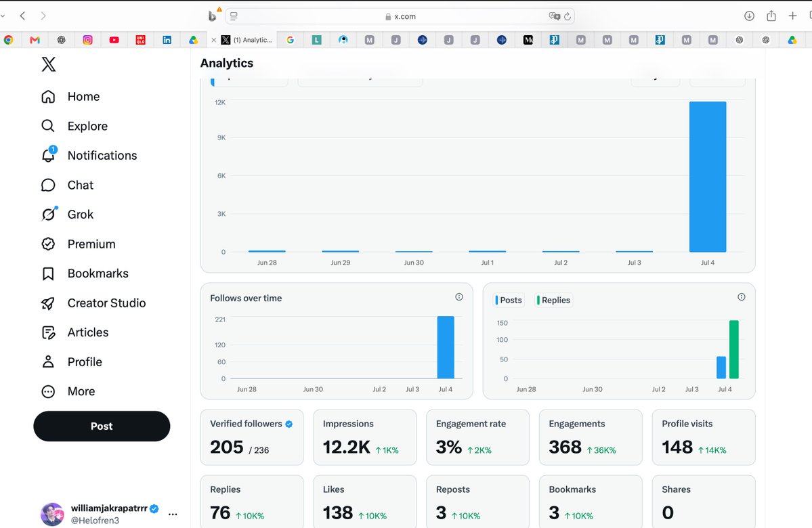
Task: Open the browser downloads icon
Action: pyautogui.click(x=749, y=16)
